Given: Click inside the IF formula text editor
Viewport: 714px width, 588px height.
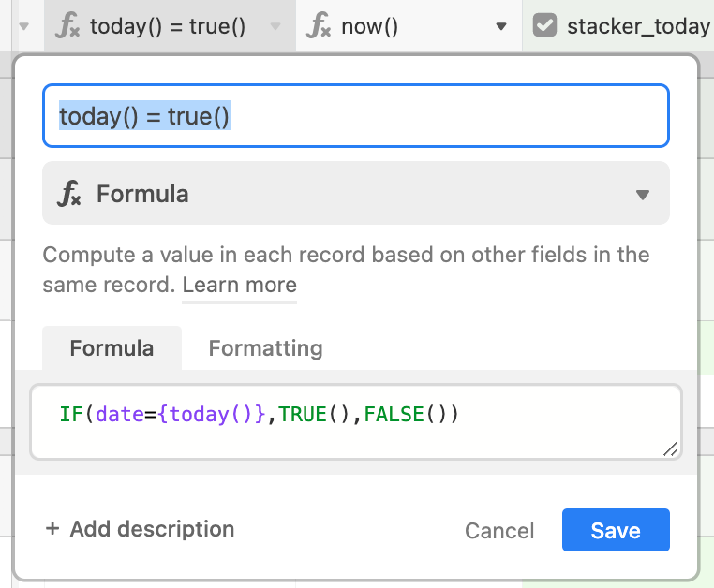Looking at the screenshot, I should (356, 422).
